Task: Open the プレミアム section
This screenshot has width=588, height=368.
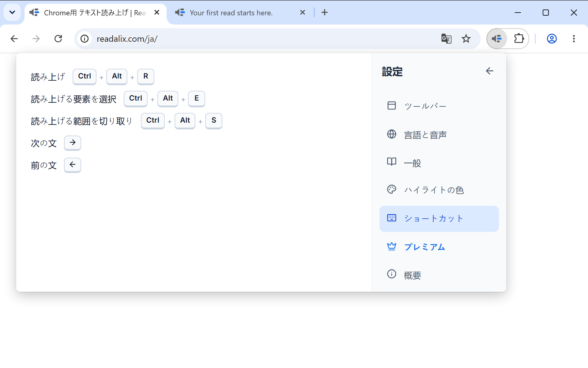Action: pyautogui.click(x=439, y=247)
